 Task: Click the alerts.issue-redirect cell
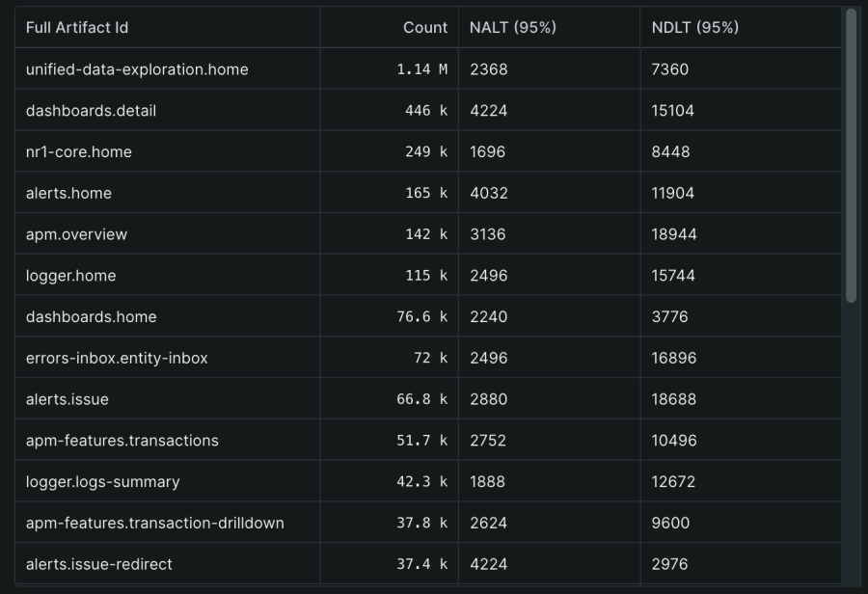click(x=98, y=564)
